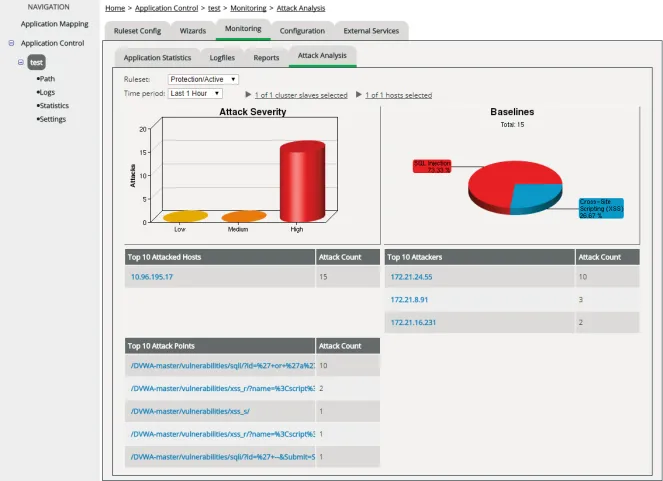Click the Top 10 Attackers header
Viewport: 663px width, 481px height.
(x=479, y=257)
